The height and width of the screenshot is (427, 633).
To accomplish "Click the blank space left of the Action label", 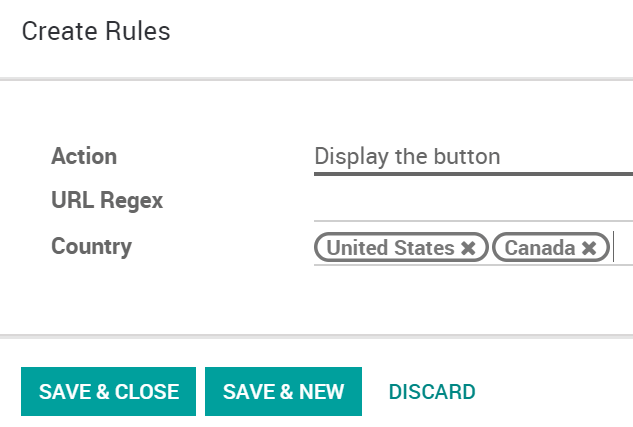I will click(x=25, y=157).
